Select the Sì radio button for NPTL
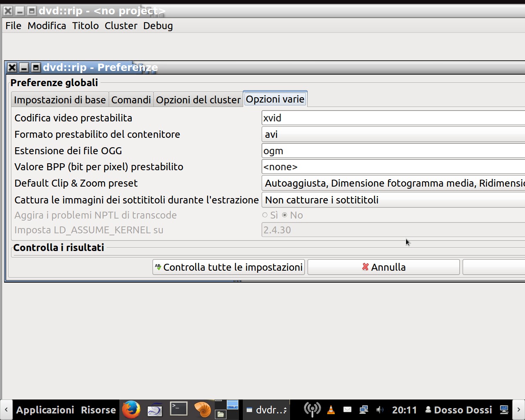Screen dimensions: 525x420 point(265,215)
